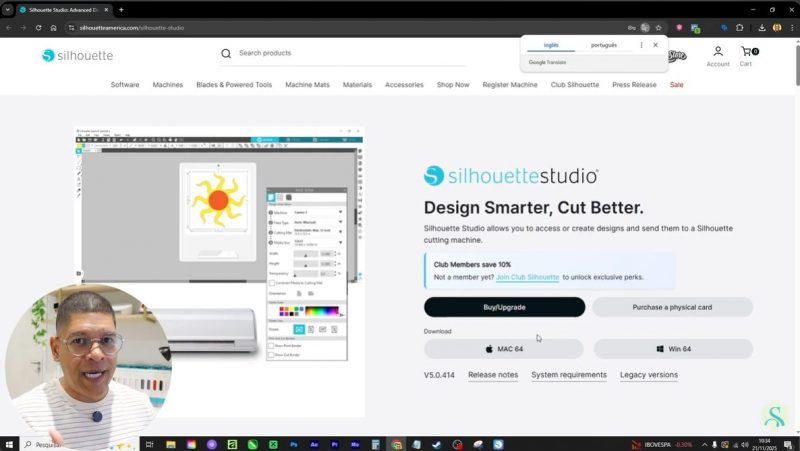Open the Windows Start menu
The image size is (800, 451).
point(9,444)
